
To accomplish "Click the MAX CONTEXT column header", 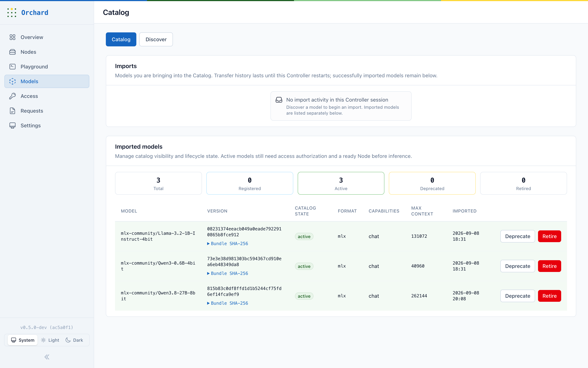I will [x=422, y=211].
